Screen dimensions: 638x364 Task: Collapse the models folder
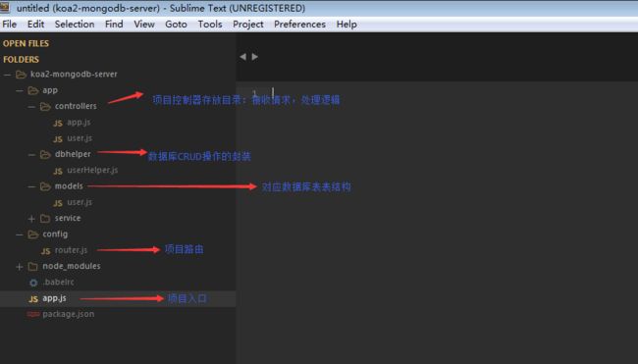[x=31, y=186]
